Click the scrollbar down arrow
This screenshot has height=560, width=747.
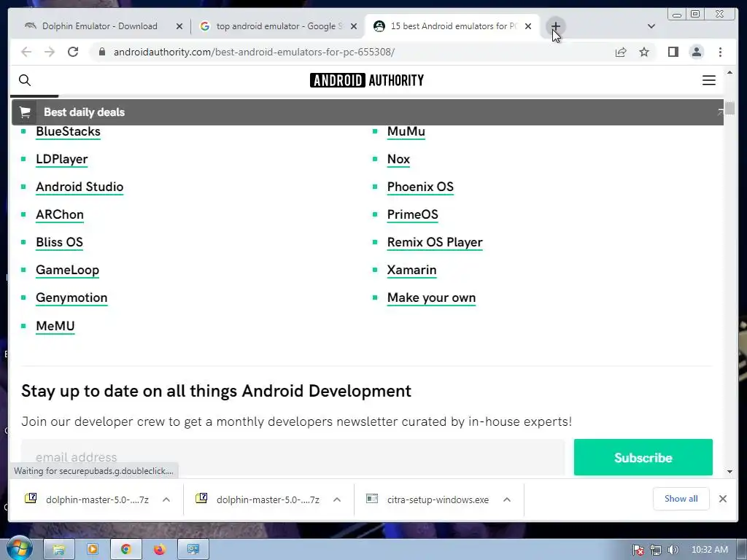coord(729,472)
